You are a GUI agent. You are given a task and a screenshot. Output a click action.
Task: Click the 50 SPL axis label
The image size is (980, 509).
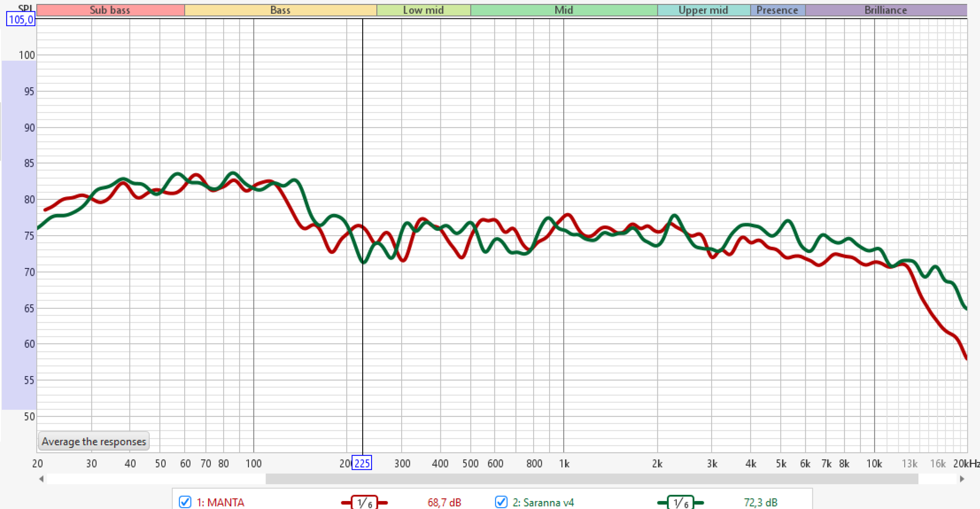pos(29,417)
